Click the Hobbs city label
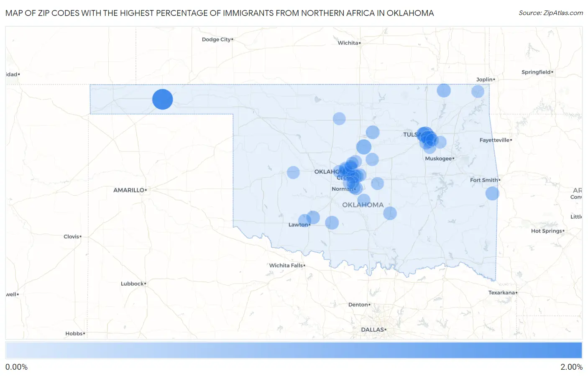 [x=74, y=333]
